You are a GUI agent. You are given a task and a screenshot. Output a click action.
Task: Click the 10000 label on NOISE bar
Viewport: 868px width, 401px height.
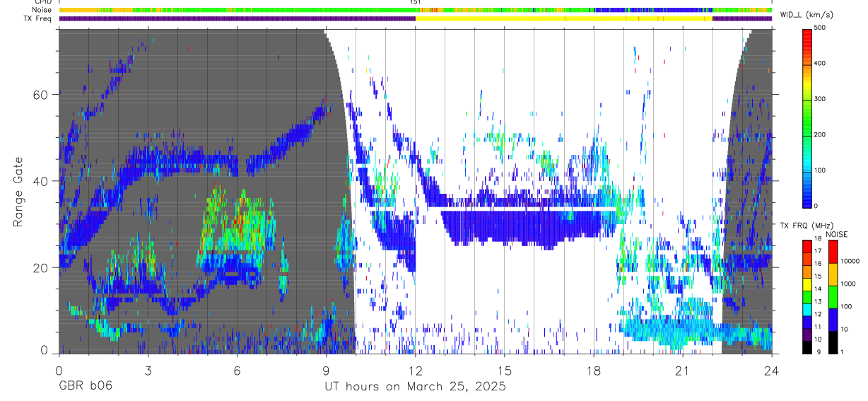(x=849, y=261)
